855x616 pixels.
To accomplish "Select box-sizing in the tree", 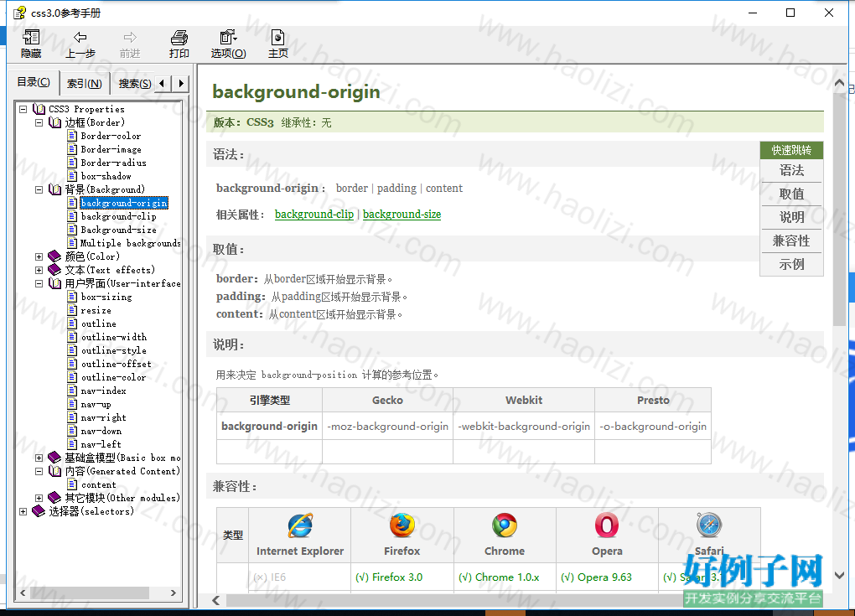I will [x=106, y=297].
